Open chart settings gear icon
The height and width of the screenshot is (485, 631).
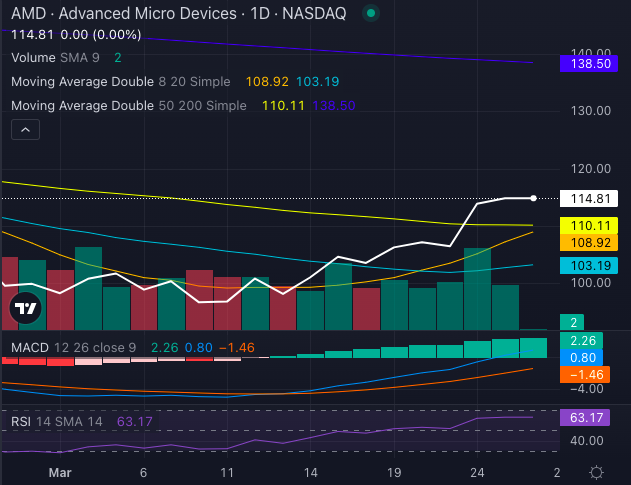pos(596,471)
